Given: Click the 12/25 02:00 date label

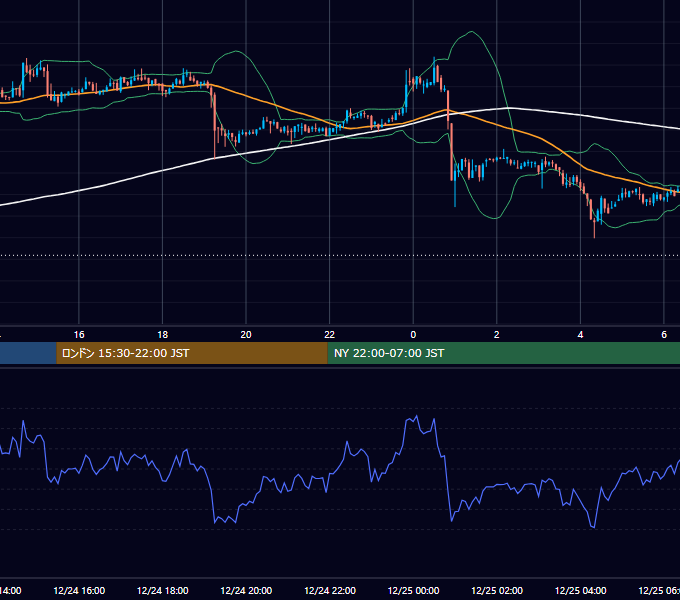Looking at the screenshot, I should click(497, 591).
